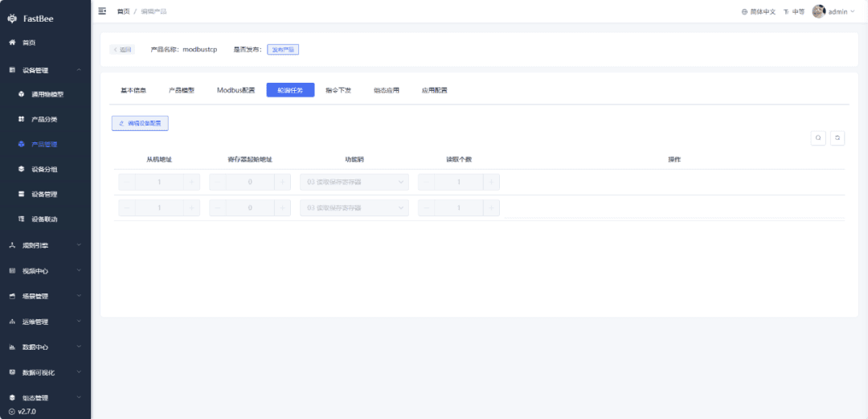Image resolution: width=868 pixels, height=419 pixels.
Task: Toggle the sidebar collapse hamburger icon
Action: point(102,11)
